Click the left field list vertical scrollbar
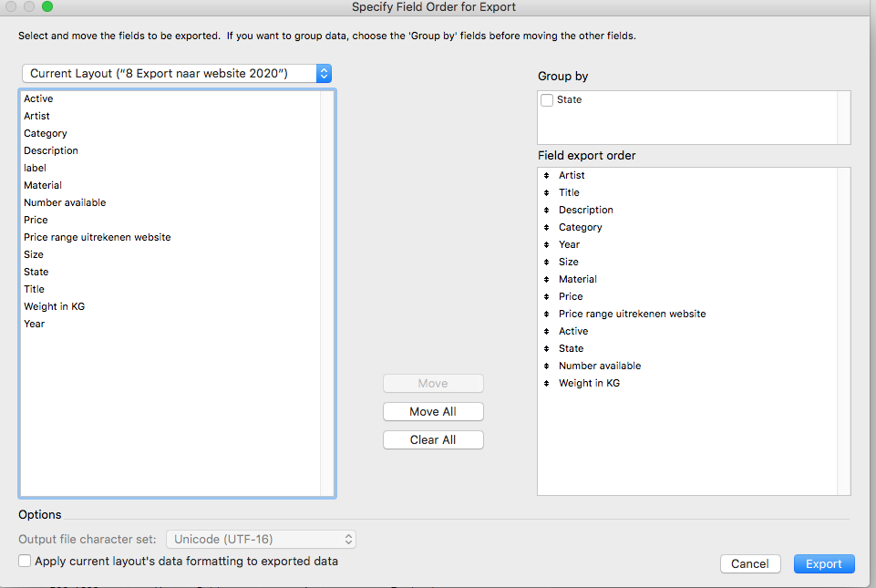Viewport: 876px width, 588px height. click(327, 292)
